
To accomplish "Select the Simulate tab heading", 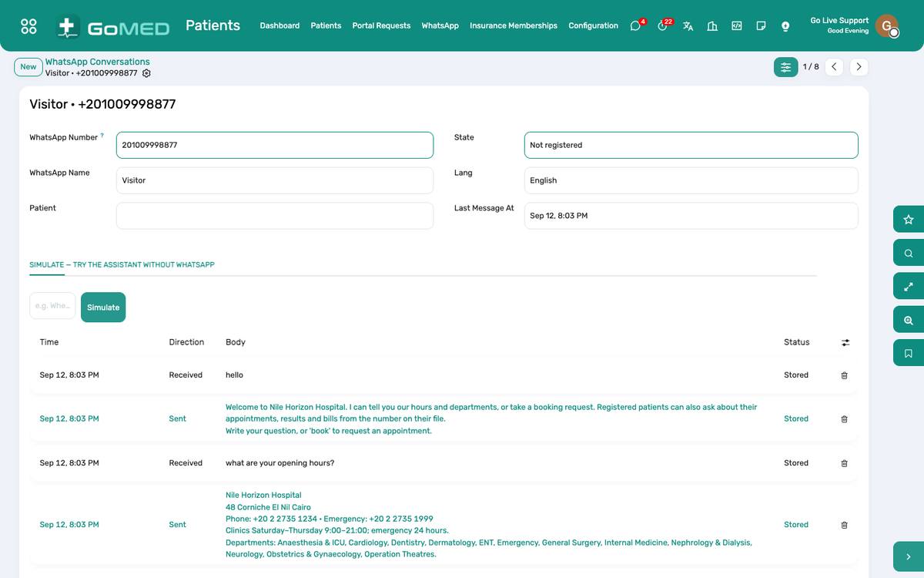I will (122, 264).
